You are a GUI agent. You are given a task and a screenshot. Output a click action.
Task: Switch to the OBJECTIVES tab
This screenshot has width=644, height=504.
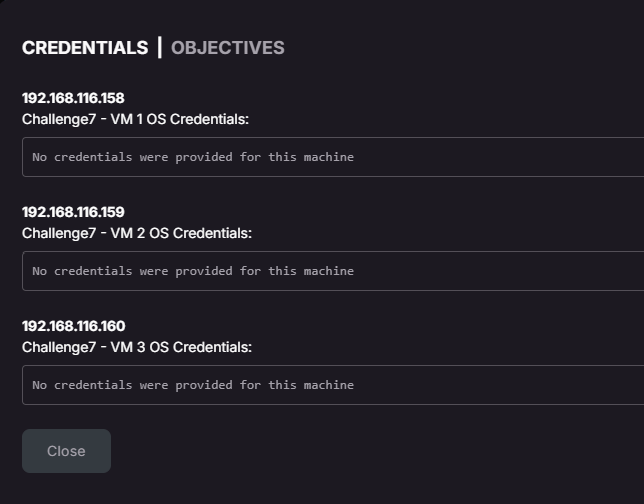coord(228,48)
